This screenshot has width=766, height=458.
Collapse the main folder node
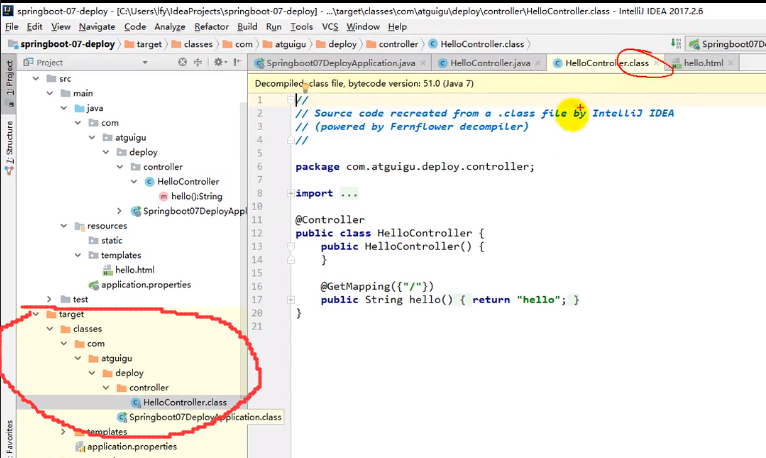click(x=50, y=93)
